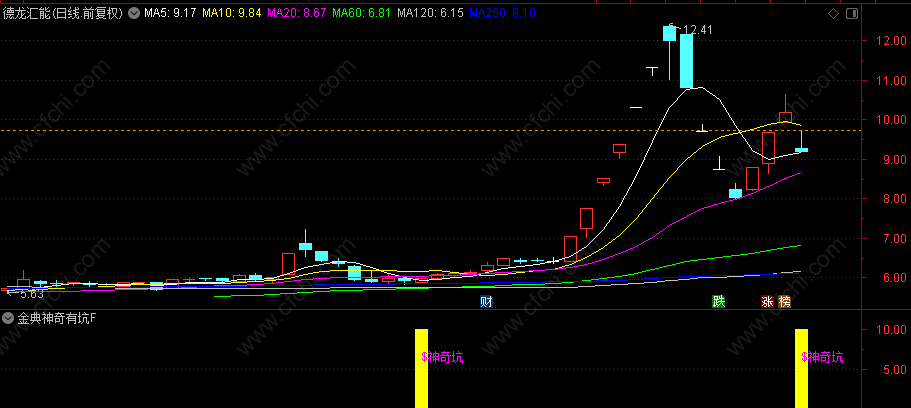Image resolution: width=911 pixels, height=408 pixels.
Task: Click the 12.41 high price annotation
Action: click(697, 30)
